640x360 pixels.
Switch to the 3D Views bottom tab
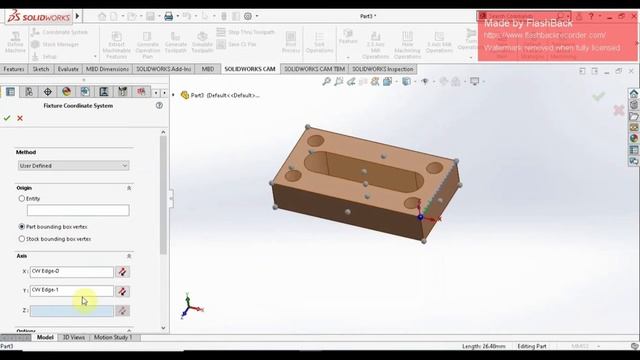coord(73,338)
